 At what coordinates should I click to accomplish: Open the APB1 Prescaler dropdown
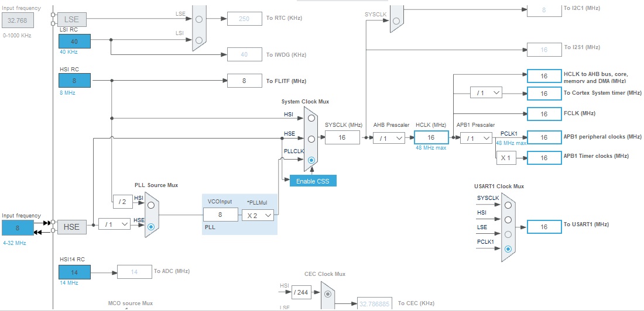[477, 138]
